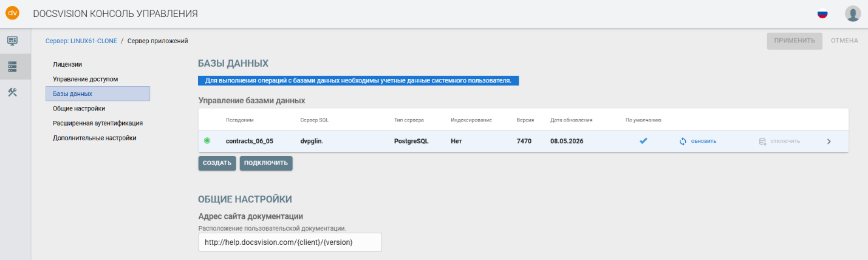Click the отключить link
Image resolution: width=868 pixels, height=260 pixels.
[x=785, y=141]
